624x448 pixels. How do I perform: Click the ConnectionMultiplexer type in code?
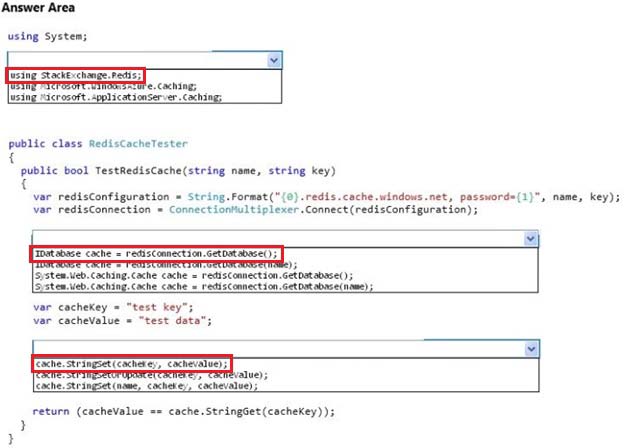[x=234, y=210]
